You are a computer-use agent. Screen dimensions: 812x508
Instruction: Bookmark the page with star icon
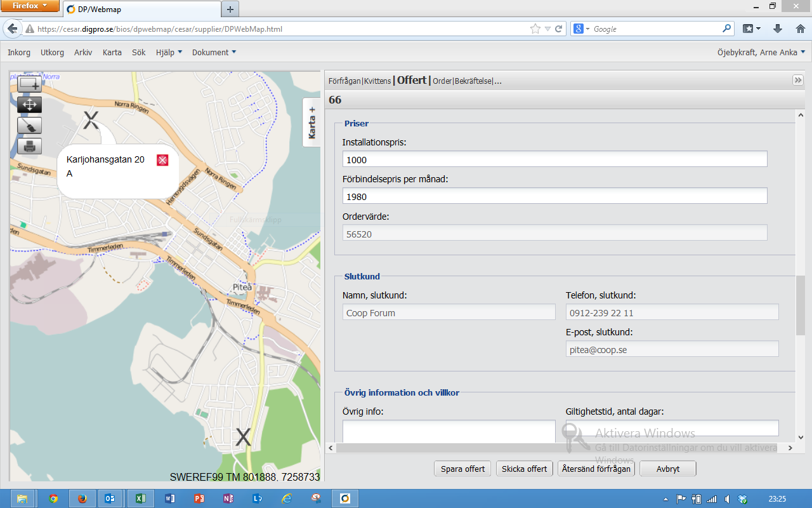point(535,29)
